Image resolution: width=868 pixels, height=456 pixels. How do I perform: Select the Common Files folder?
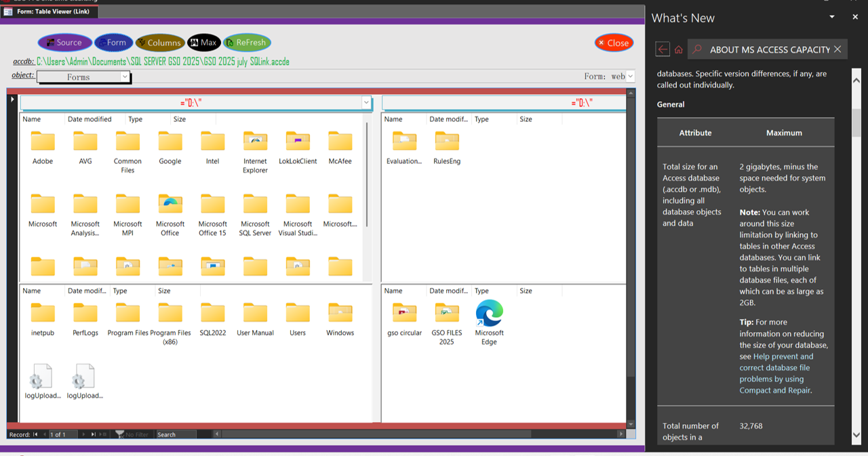pyautogui.click(x=127, y=152)
